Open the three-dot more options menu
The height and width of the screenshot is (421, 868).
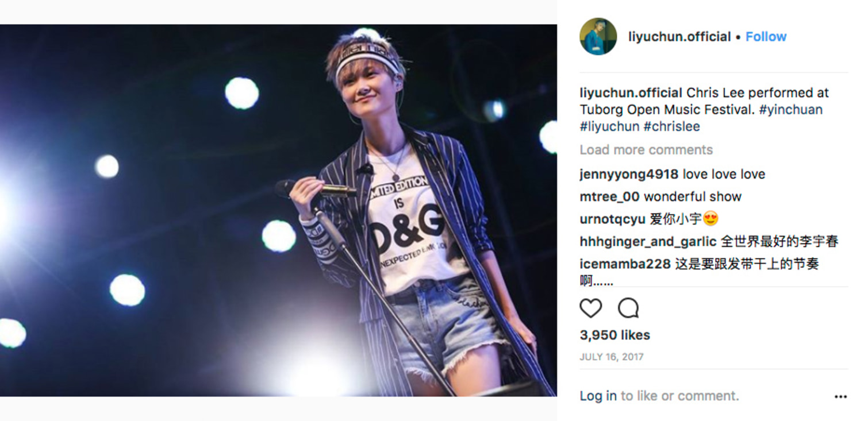click(840, 397)
